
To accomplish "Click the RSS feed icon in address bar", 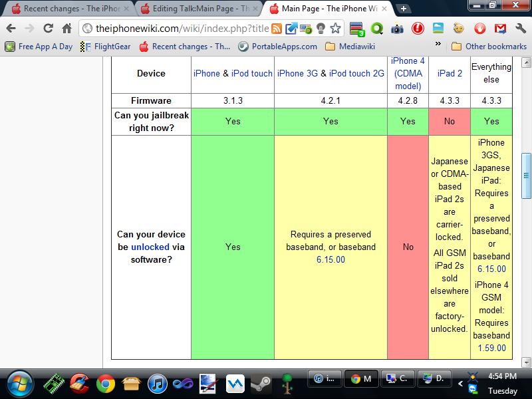I will (277, 29).
